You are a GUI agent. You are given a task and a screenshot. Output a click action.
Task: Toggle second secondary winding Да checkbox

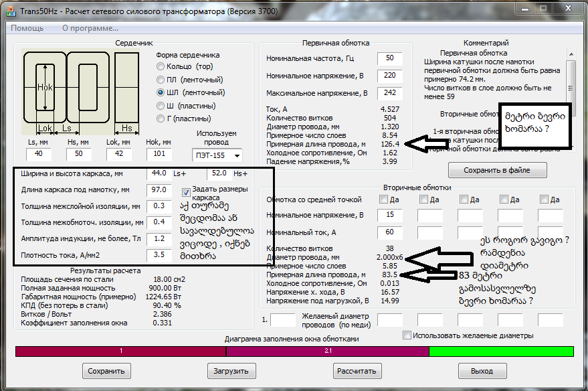point(423,200)
